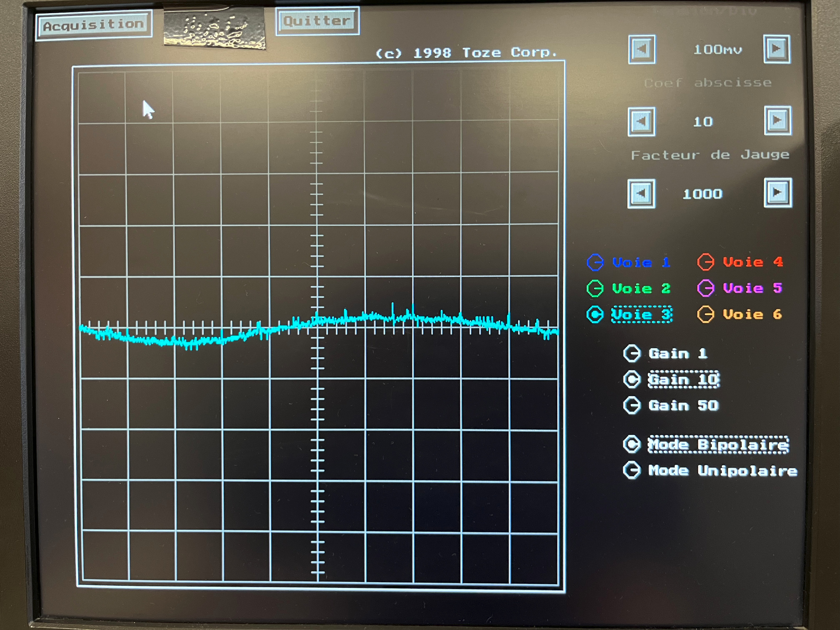The height and width of the screenshot is (630, 840).
Task: Select Voie 3 channel radio
Action: pyautogui.click(x=595, y=315)
